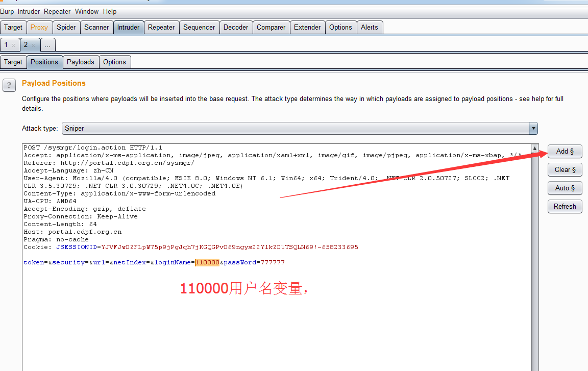Click the Clear § button
The width and height of the screenshot is (588, 371).
click(565, 170)
